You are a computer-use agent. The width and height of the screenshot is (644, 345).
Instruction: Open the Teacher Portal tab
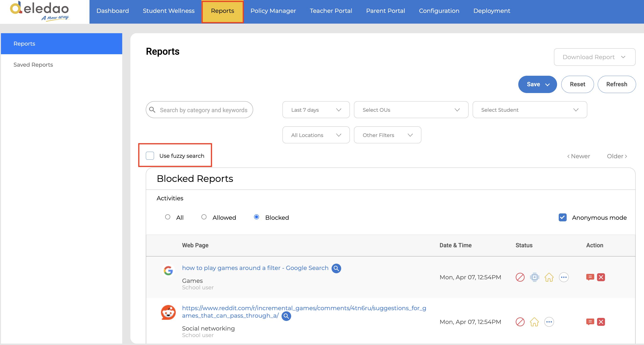click(331, 11)
